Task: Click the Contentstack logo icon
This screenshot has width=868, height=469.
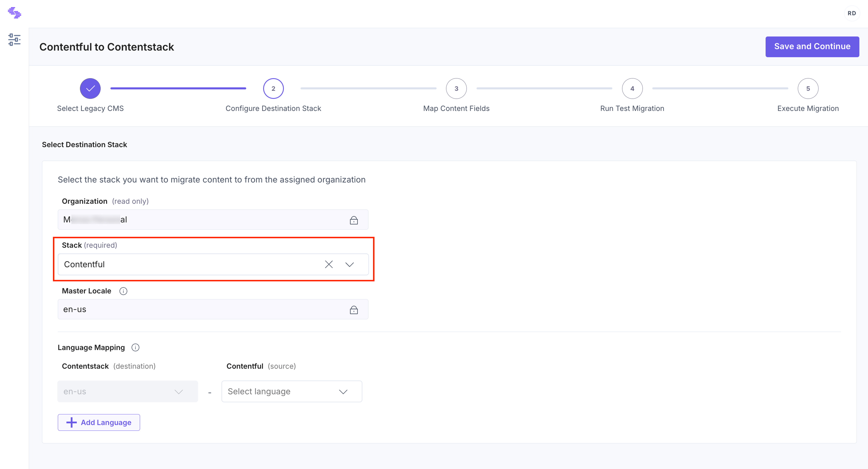Action: point(14,13)
